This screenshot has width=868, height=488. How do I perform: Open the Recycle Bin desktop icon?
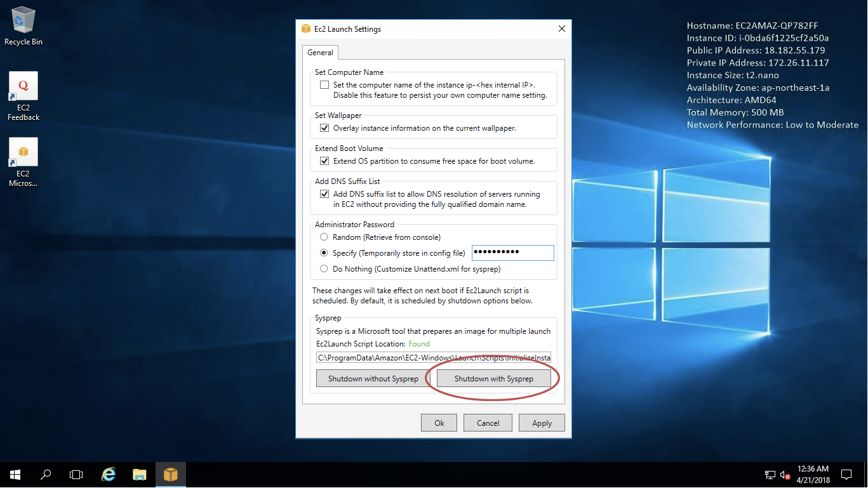[x=23, y=27]
